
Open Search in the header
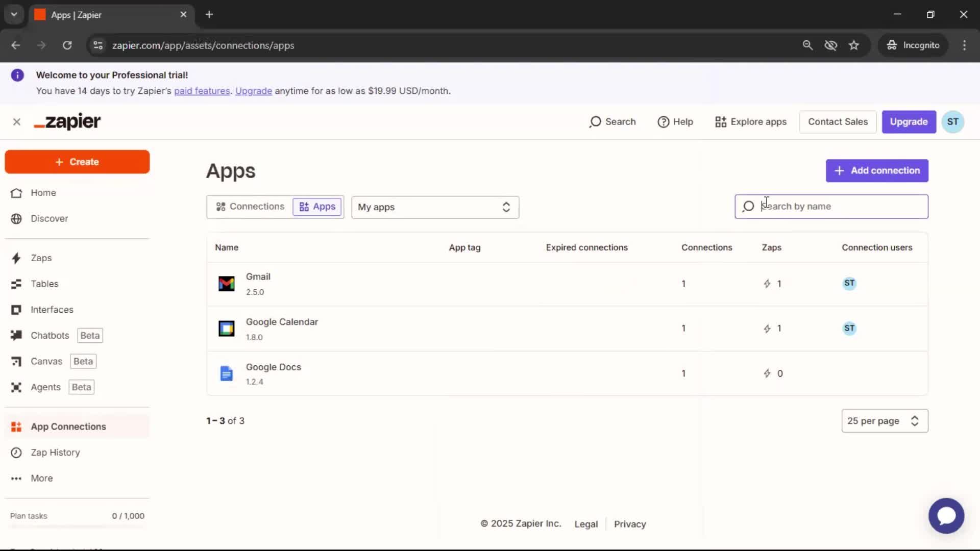coord(612,122)
